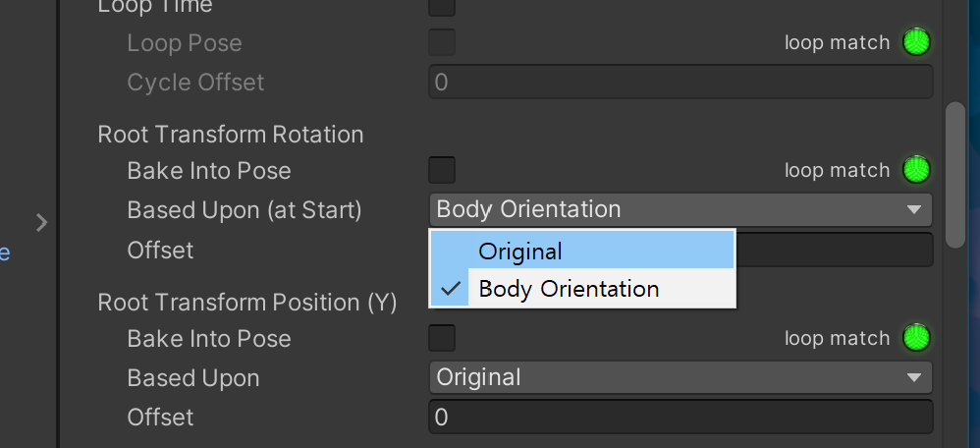Enable the Loop Pose checkbox

click(442, 43)
